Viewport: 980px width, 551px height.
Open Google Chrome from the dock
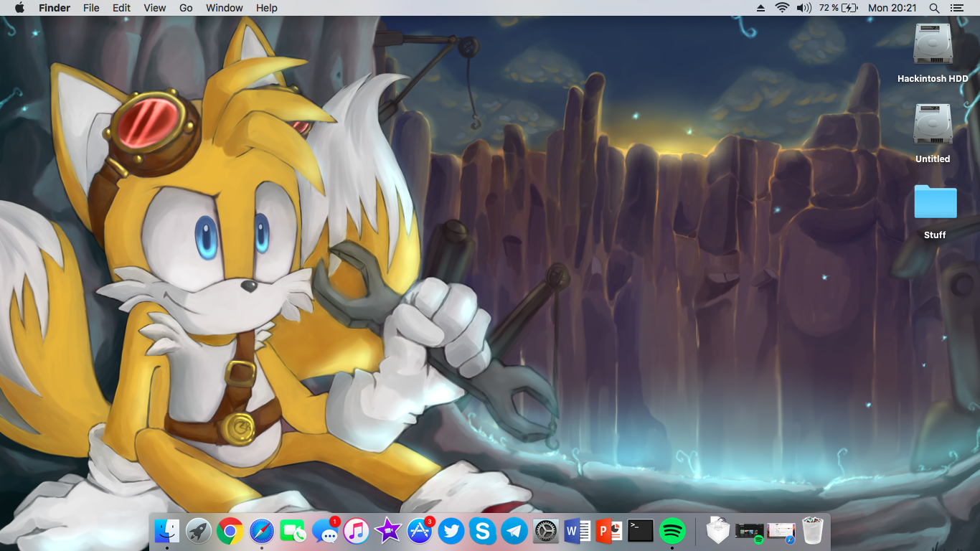pyautogui.click(x=230, y=532)
